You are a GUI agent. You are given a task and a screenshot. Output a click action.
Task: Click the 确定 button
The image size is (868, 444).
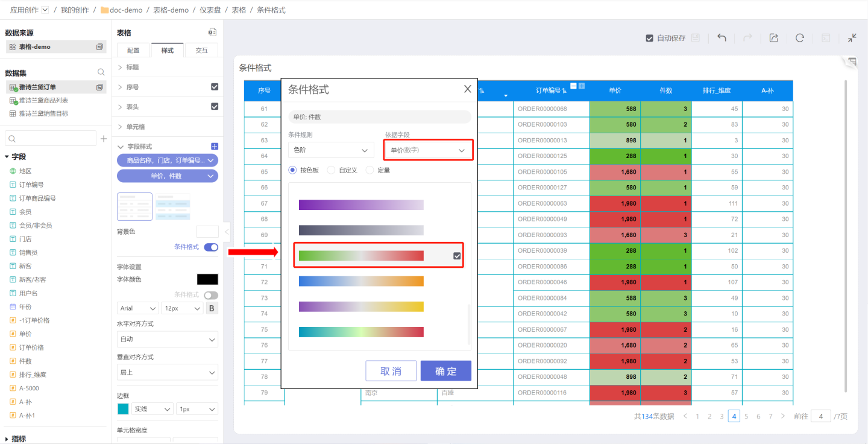(x=445, y=371)
